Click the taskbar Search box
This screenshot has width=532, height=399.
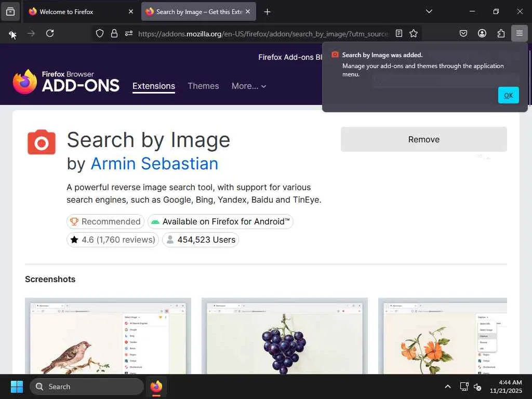pyautogui.click(x=87, y=387)
